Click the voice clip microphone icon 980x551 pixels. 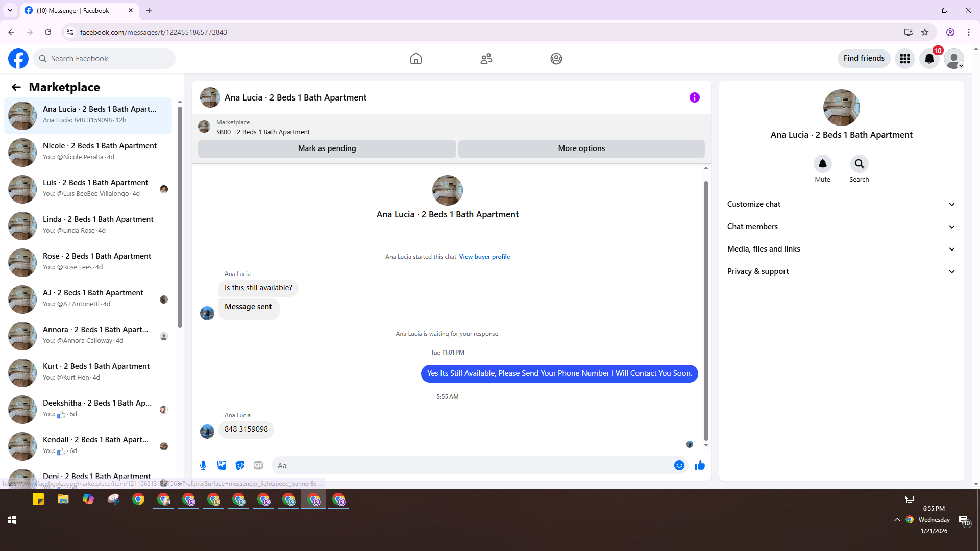(x=203, y=465)
